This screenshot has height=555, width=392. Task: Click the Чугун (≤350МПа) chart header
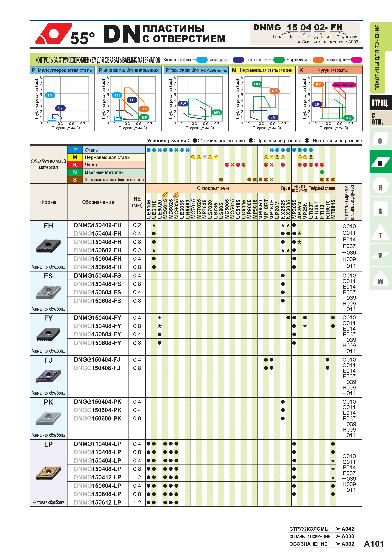[x=330, y=70]
